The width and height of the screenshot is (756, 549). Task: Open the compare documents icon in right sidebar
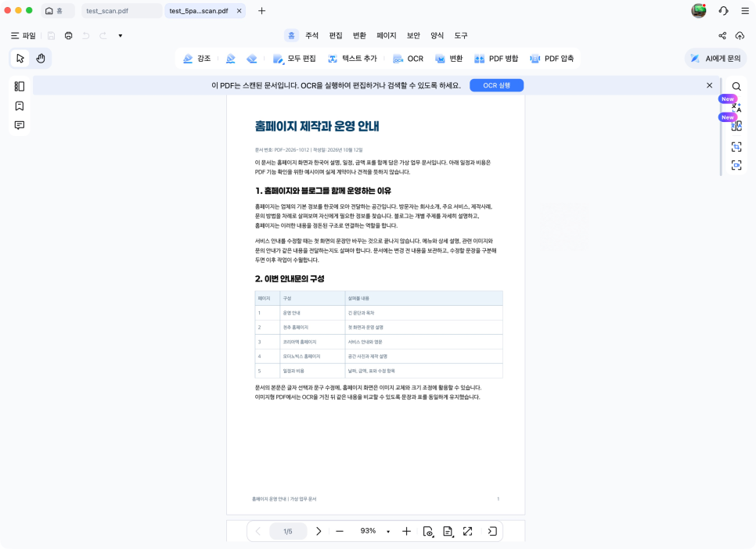coord(736,126)
